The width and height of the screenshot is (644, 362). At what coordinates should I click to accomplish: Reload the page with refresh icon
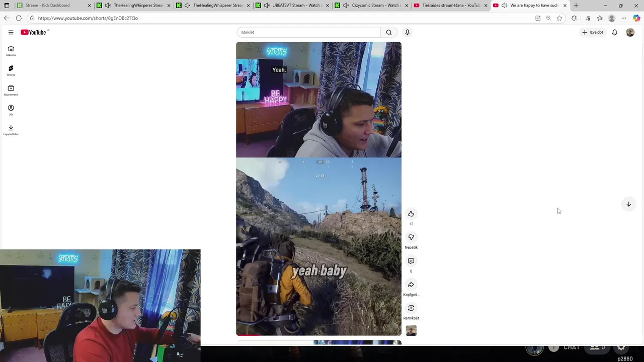pyautogui.click(x=19, y=18)
